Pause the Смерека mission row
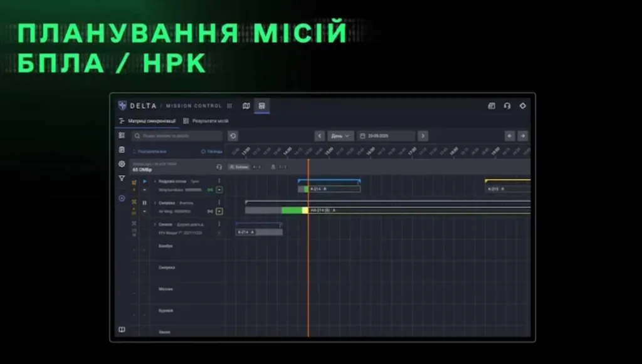 [145, 203]
